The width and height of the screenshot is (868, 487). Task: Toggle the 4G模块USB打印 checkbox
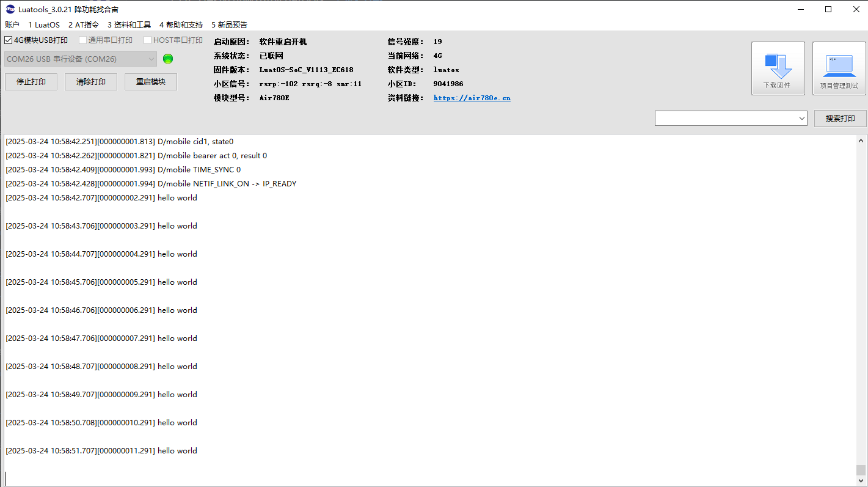click(9, 40)
